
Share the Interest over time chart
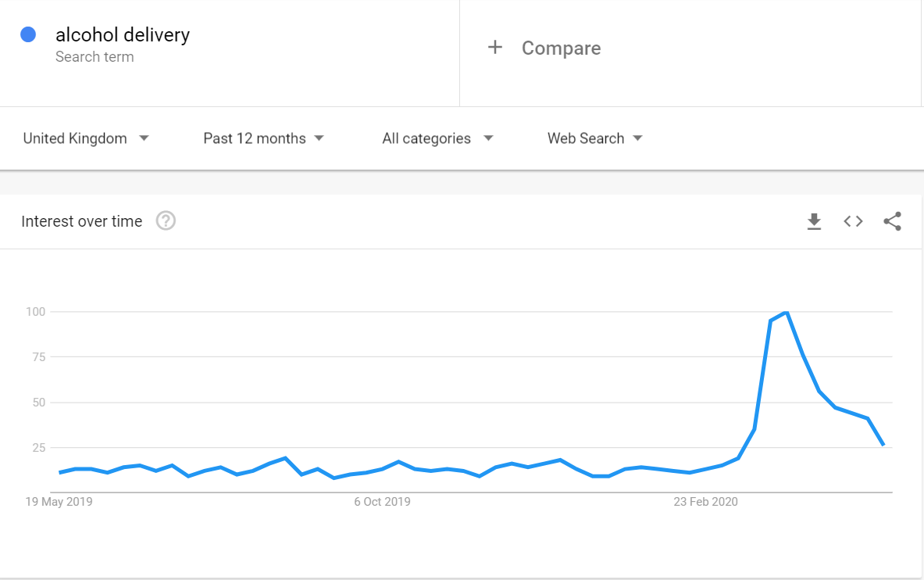point(892,222)
